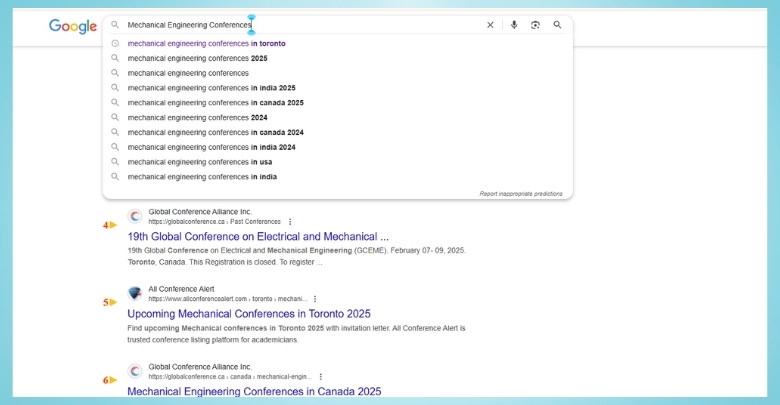
Task: Pick suggestion 'conferences in india 2025'
Action: [211, 88]
